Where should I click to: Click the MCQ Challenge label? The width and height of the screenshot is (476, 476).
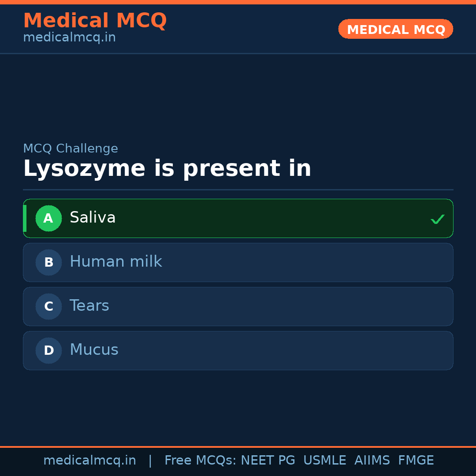coord(71,149)
